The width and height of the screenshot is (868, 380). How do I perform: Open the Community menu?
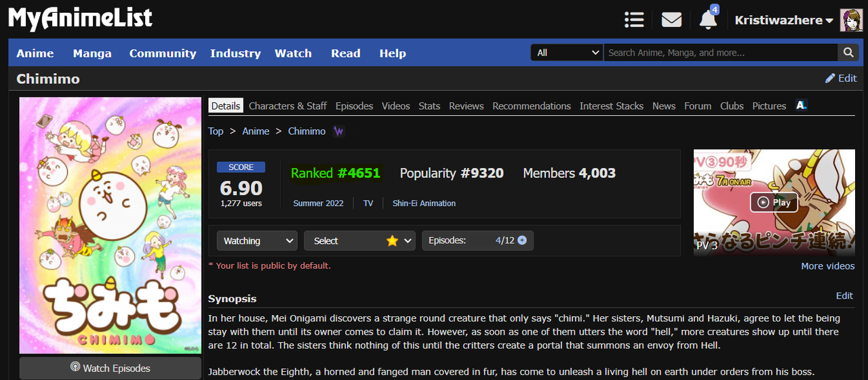163,53
